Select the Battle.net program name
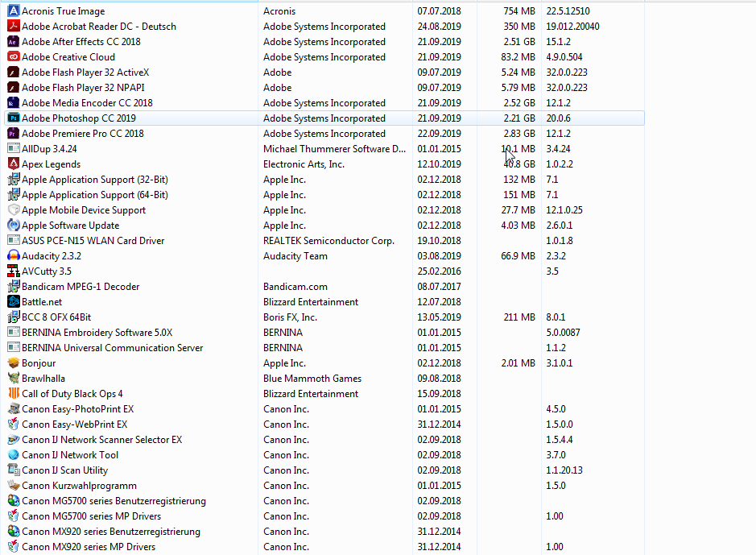The image size is (756, 555). point(42,302)
